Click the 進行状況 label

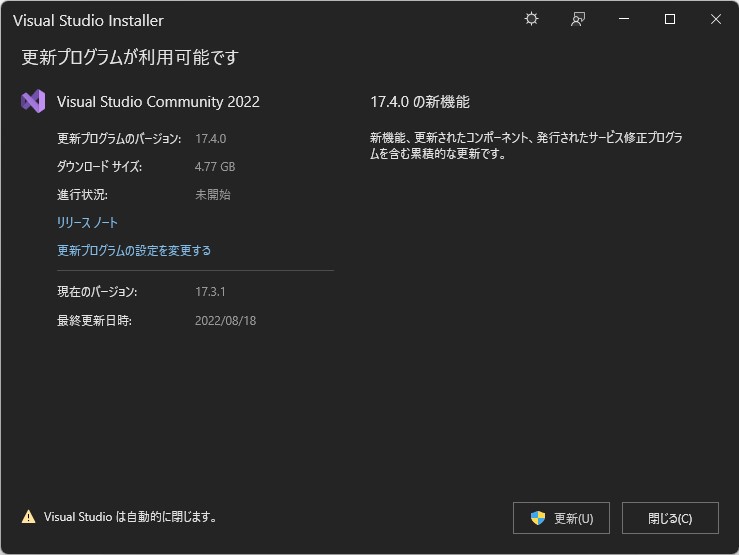tap(82, 195)
